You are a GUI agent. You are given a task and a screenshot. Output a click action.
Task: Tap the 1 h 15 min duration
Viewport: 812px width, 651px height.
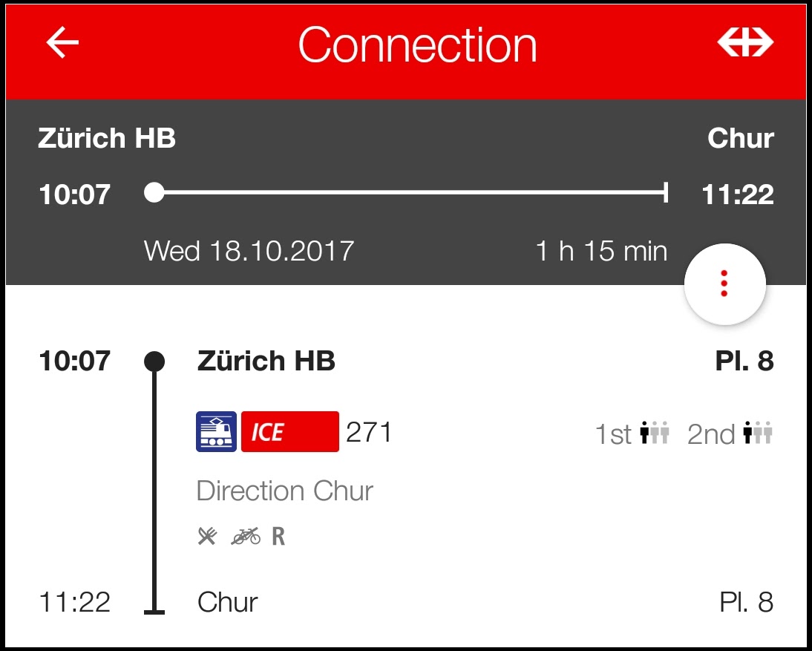pyautogui.click(x=601, y=251)
